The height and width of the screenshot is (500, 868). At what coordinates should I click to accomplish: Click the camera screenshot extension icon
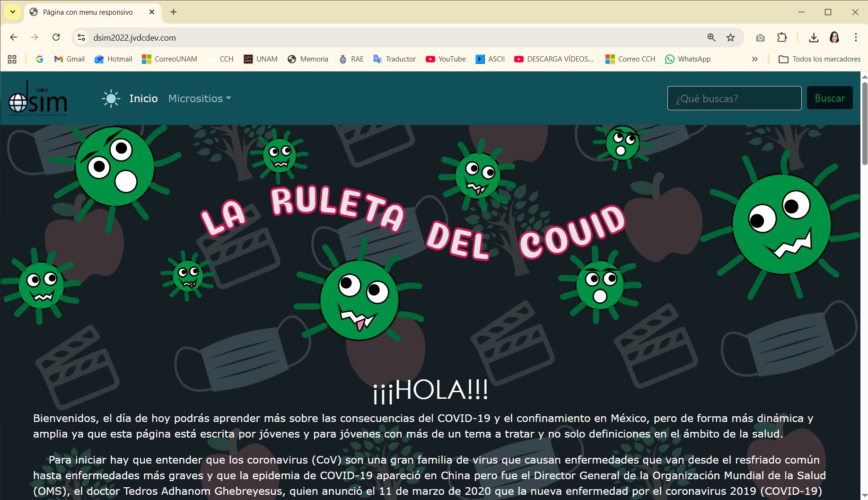(x=760, y=38)
